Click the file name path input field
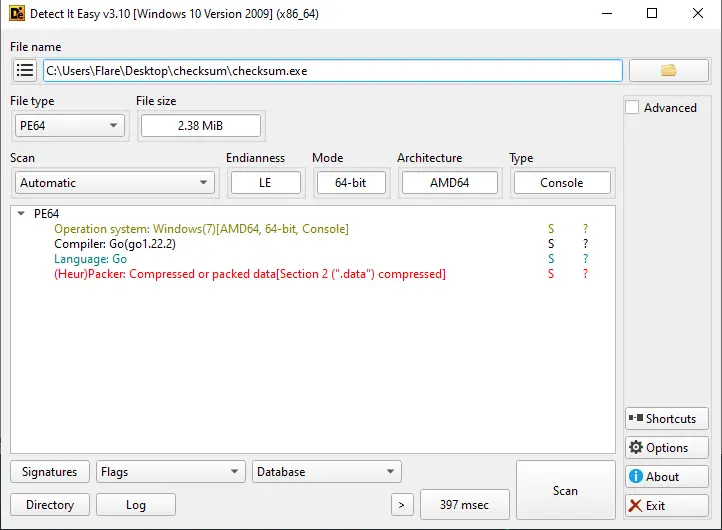The height and width of the screenshot is (530, 722). (x=333, y=70)
